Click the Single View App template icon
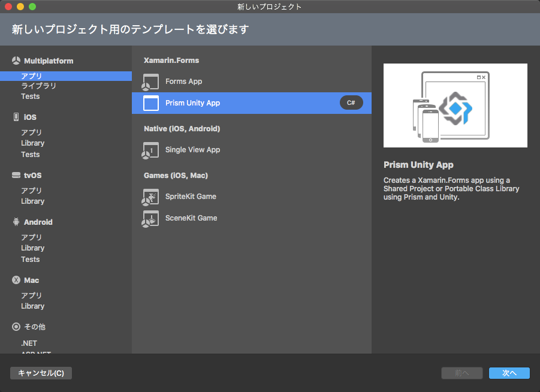540x392 pixels. pyautogui.click(x=150, y=150)
